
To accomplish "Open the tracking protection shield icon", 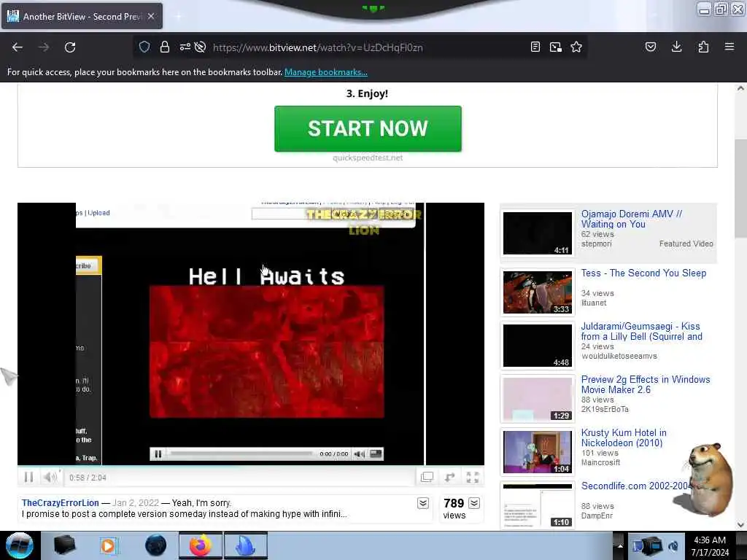I will click(x=144, y=47).
